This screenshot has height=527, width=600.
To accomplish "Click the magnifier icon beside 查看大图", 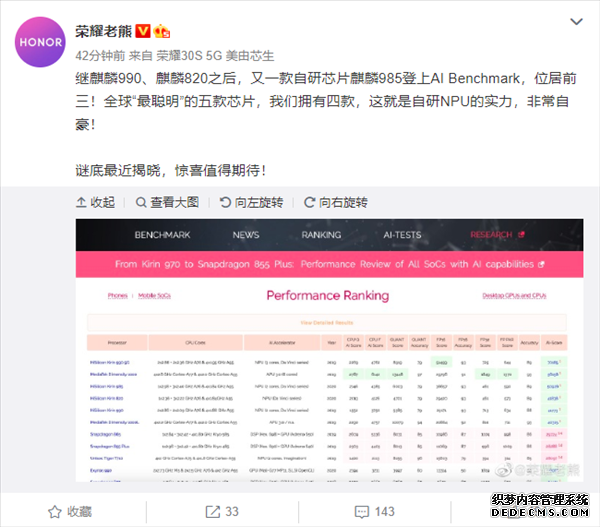I will [141, 202].
